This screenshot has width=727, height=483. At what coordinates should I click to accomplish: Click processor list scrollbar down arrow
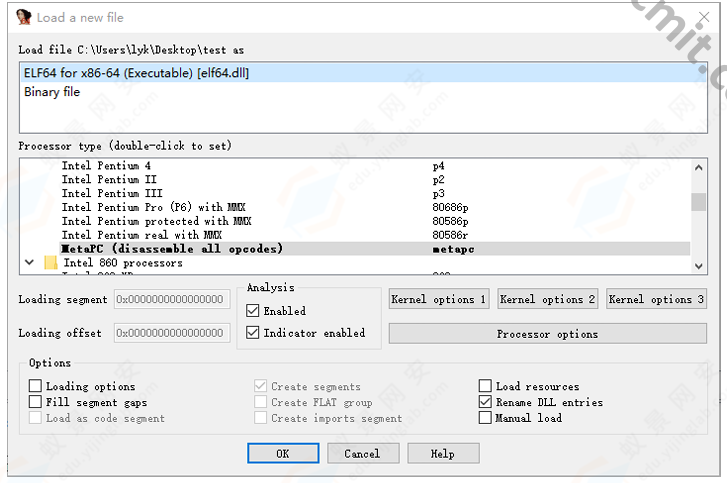pos(698,266)
